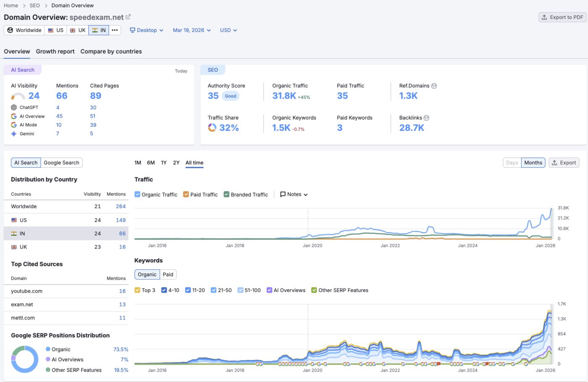Toggle Paid Traffic checkbox

point(186,194)
